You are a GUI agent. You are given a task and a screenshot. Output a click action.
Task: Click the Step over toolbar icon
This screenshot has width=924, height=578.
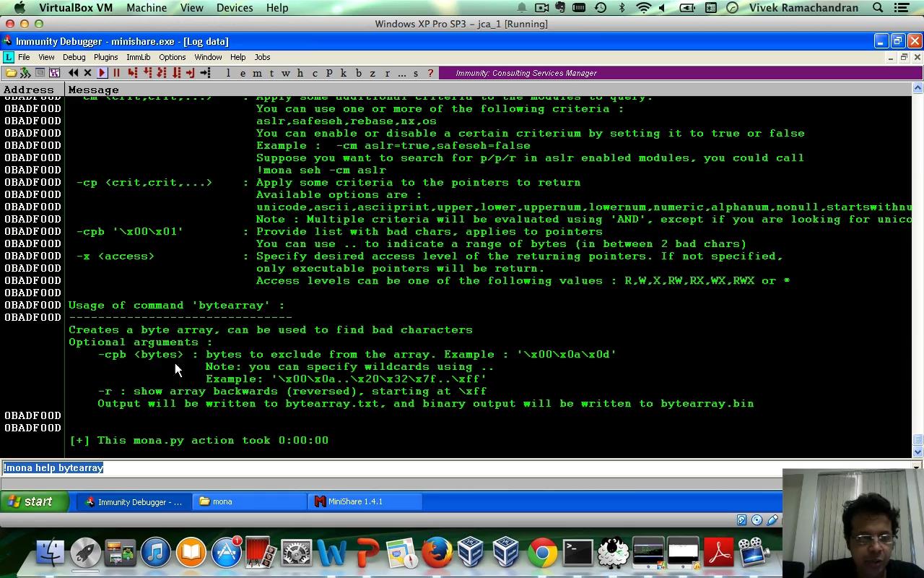(147, 73)
